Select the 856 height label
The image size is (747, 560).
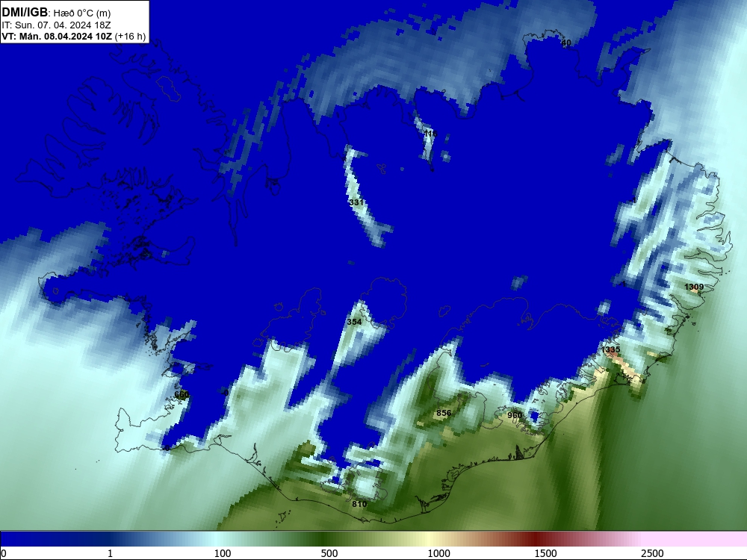coord(444,413)
